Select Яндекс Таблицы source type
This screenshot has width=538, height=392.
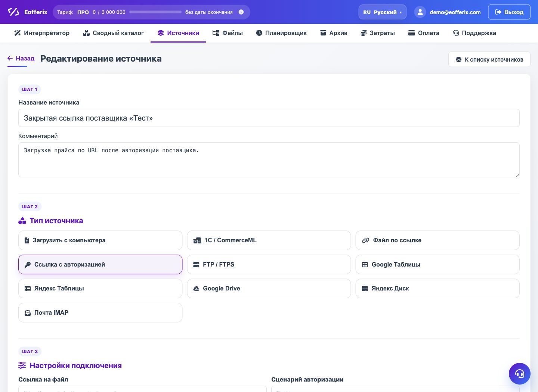click(x=100, y=289)
